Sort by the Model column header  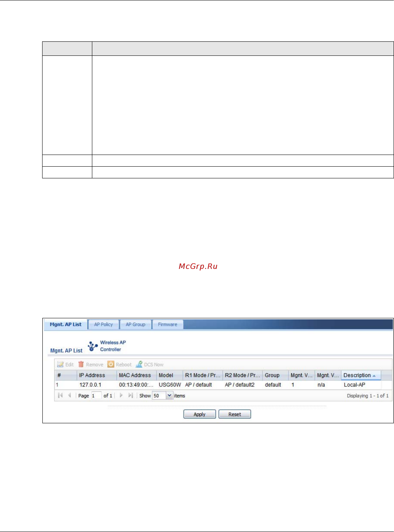click(170, 375)
